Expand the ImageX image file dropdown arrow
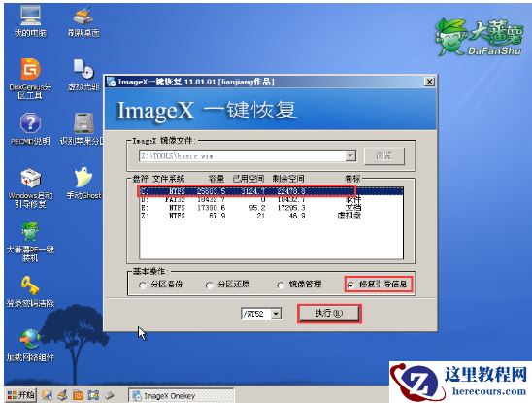This screenshot has height=403, width=532. tap(350, 155)
